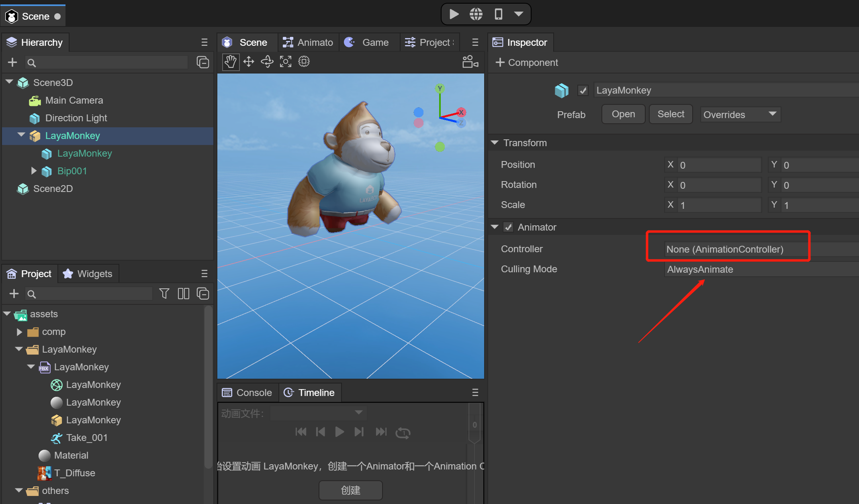Click the Y axis of orientation gizmo
Viewport: 859px width, 504px height.
440,89
